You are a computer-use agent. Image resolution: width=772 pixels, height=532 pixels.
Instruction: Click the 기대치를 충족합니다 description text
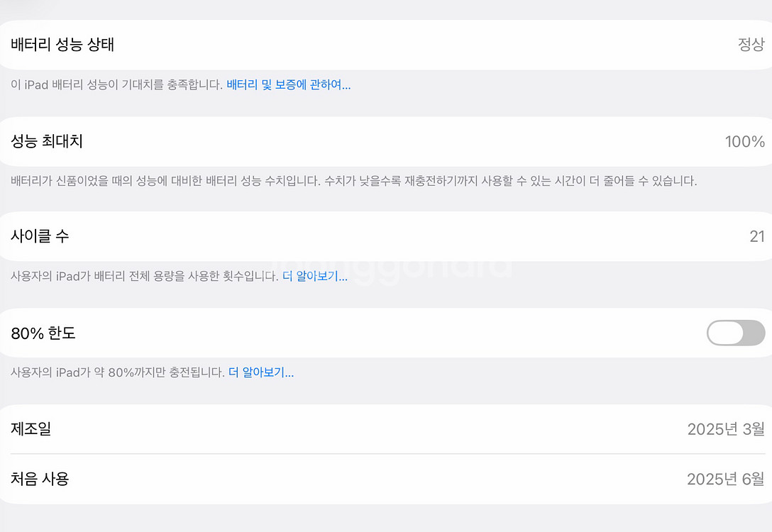tap(117, 85)
